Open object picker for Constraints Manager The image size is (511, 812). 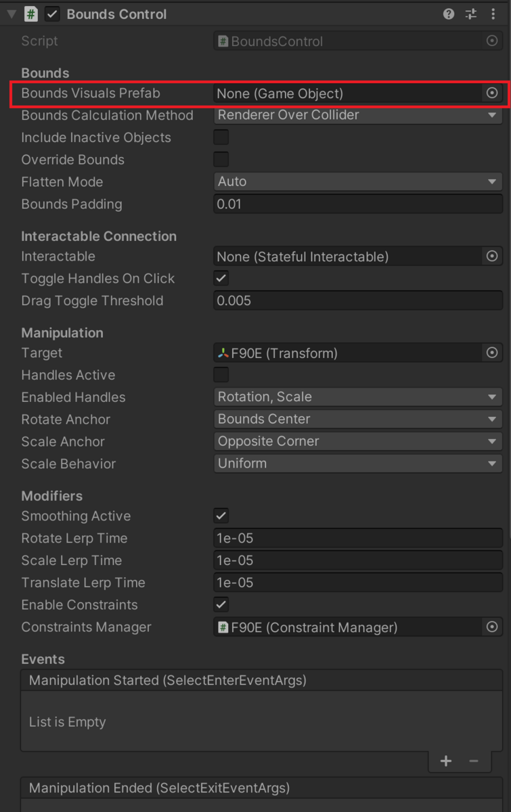point(492,627)
